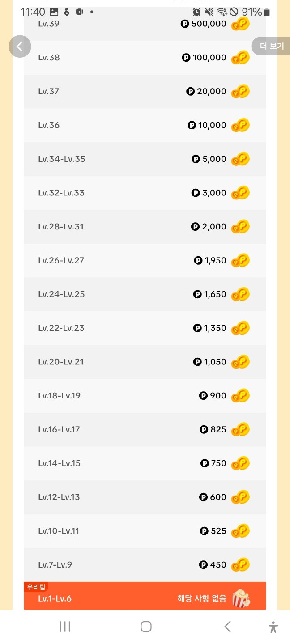This screenshot has height=644, width=290.
Task: Tap the coin icon for Lv.24-Lv.25
Action: click(x=240, y=294)
